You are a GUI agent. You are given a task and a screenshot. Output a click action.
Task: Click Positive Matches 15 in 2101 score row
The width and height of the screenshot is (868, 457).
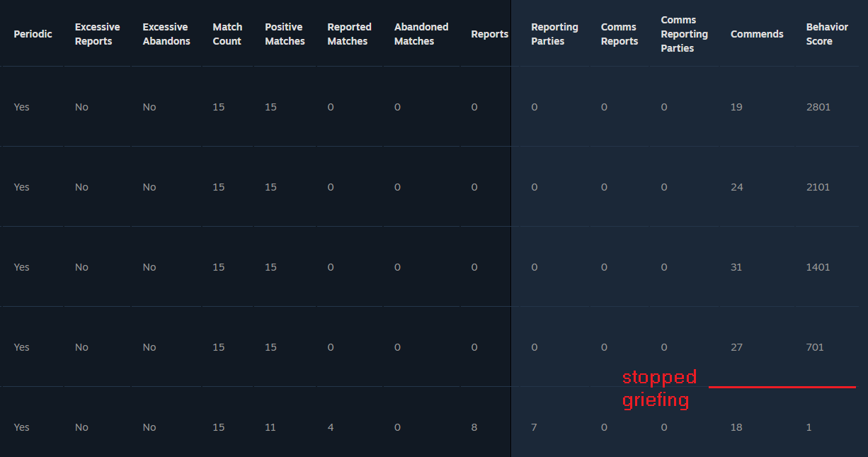(271, 187)
